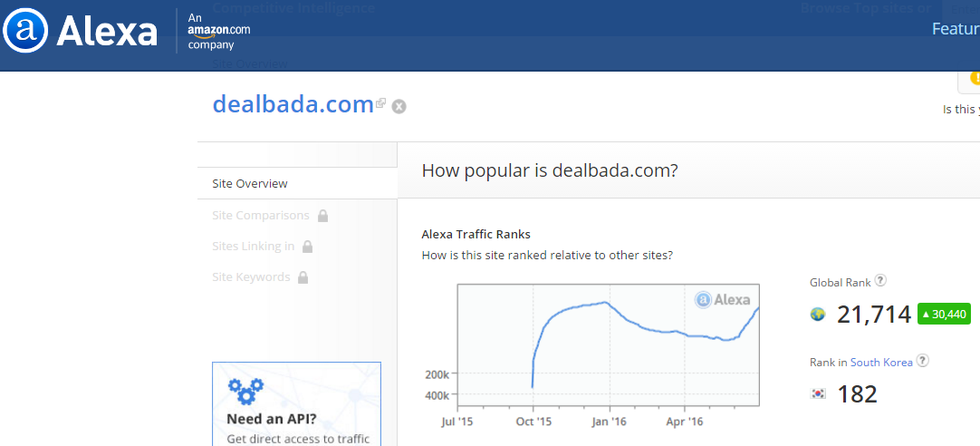This screenshot has width=980, height=446.
Task: Click the South Korea flag icon
Action: tap(818, 394)
